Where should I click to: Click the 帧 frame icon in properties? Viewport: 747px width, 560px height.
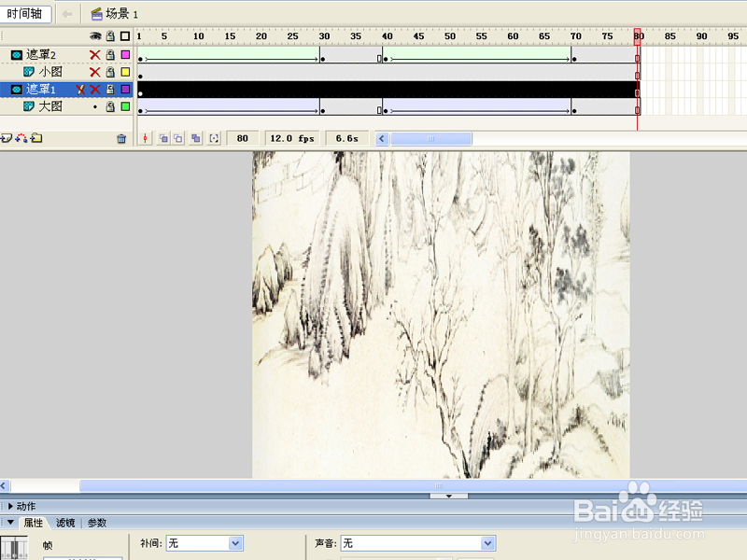14,547
